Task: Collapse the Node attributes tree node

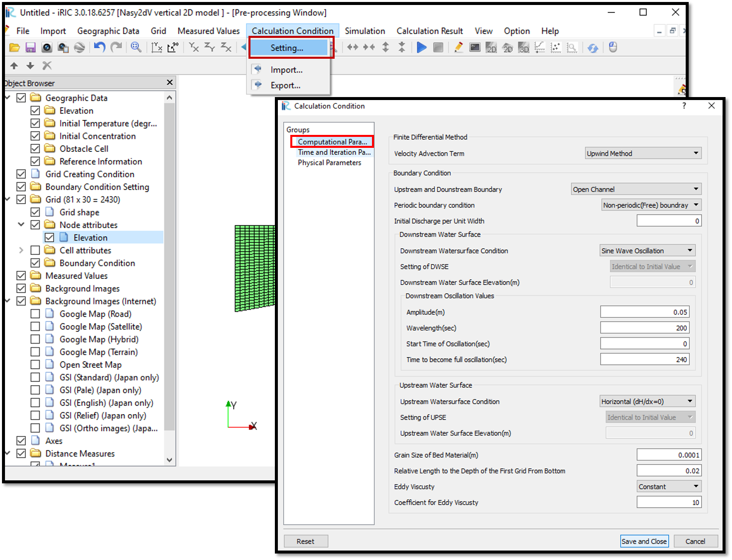Action: click(x=21, y=224)
